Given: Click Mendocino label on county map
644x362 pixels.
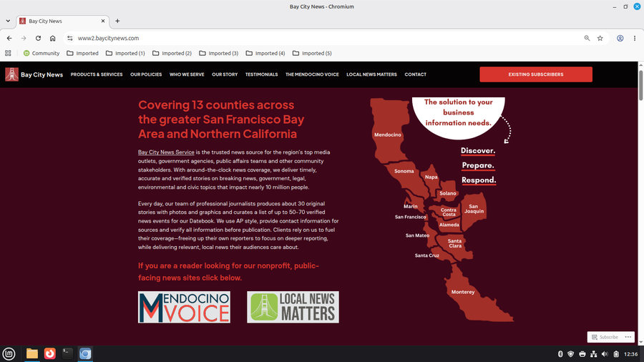Looking at the screenshot, I should pos(388,134).
